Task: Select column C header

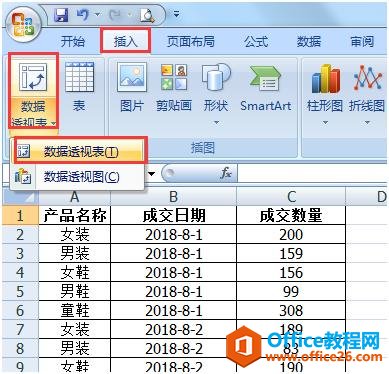Action: [291, 197]
